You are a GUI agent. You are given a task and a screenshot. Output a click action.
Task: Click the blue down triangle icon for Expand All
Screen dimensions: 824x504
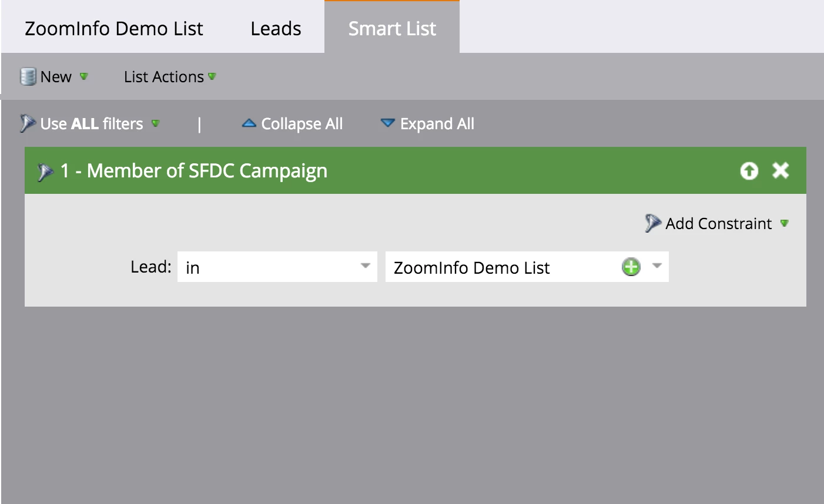(x=387, y=123)
